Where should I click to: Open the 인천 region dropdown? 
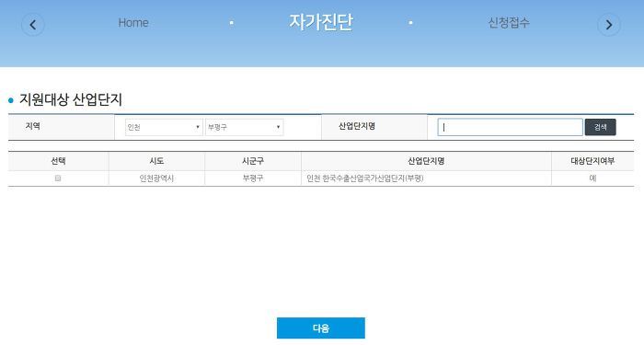click(x=164, y=127)
